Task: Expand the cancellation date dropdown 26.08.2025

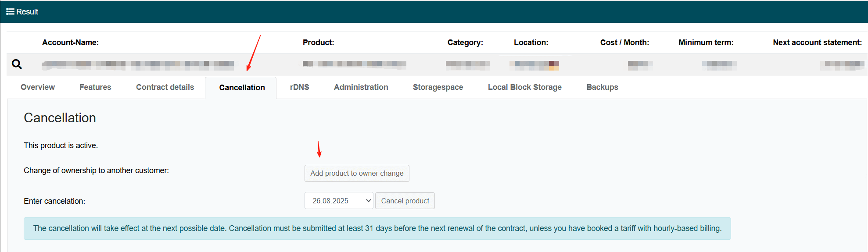Action: coord(338,201)
